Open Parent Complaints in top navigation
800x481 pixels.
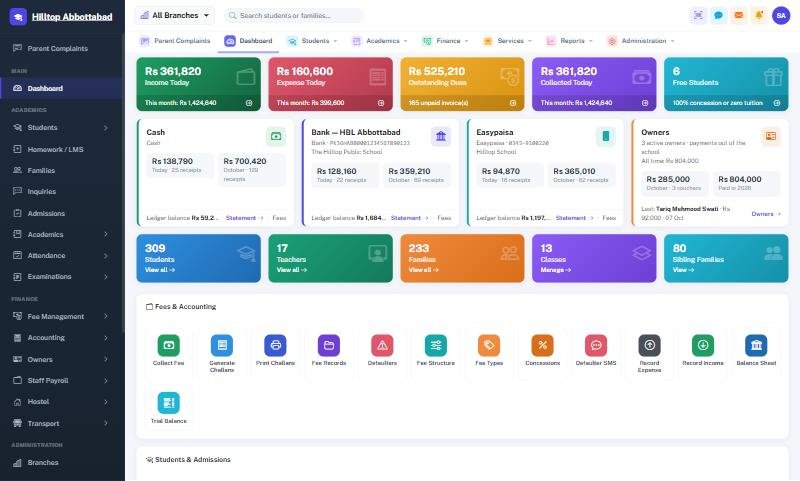175,41
